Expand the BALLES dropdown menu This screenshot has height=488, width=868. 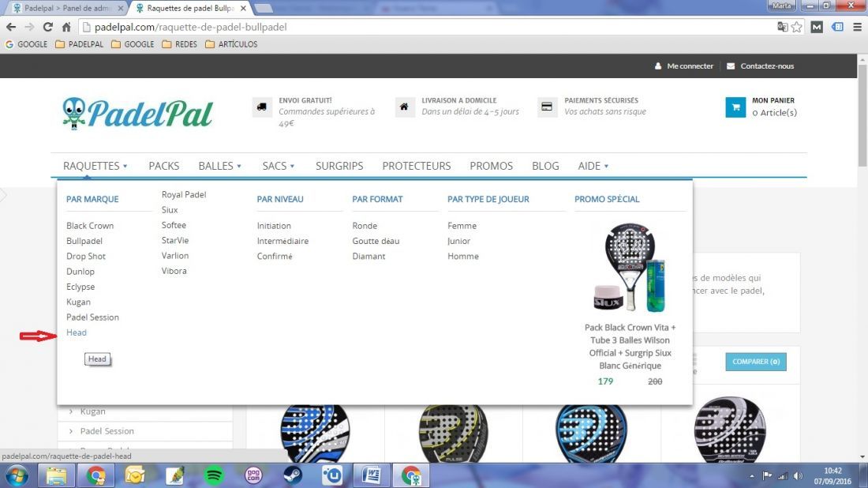(x=220, y=166)
